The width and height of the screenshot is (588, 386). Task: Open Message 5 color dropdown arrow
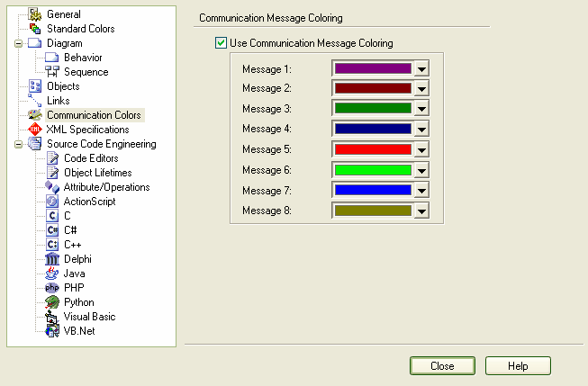[x=422, y=149]
